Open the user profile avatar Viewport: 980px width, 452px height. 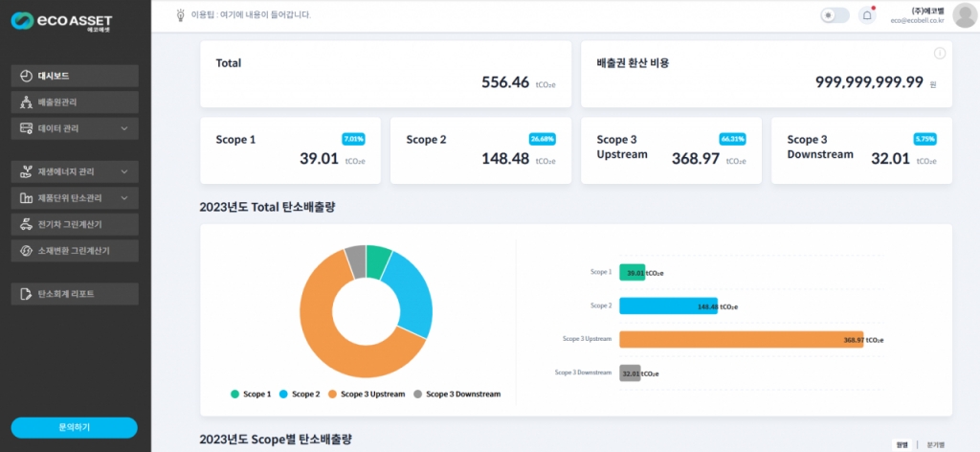click(x=965, y=15)
